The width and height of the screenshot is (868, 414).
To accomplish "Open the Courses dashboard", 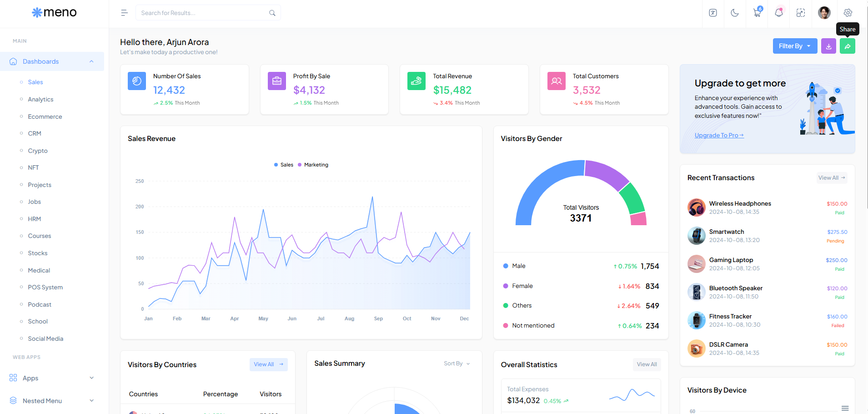I will [x=40, y=236].
